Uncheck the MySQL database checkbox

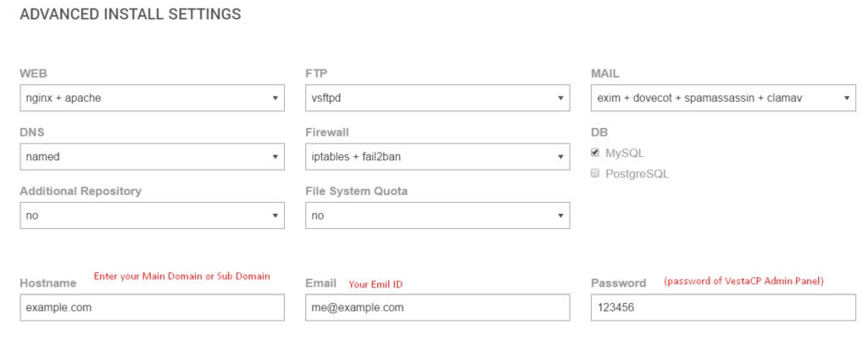(x=596, y=153)
